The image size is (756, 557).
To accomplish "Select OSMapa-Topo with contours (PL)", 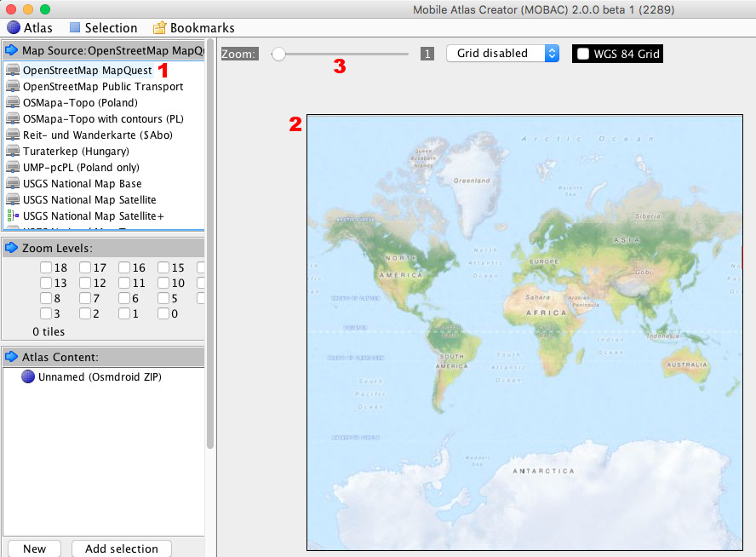I will point(103,118).
